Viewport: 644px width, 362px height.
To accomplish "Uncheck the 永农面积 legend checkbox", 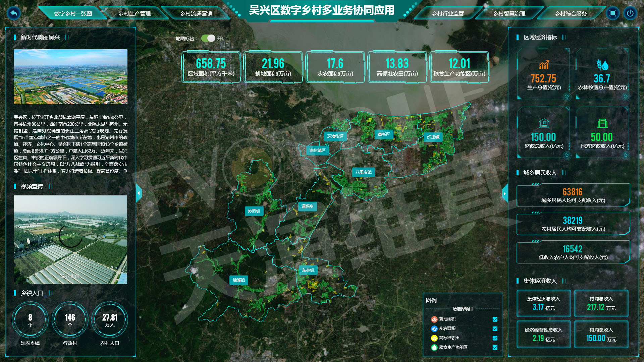I will tap(495, 329).
